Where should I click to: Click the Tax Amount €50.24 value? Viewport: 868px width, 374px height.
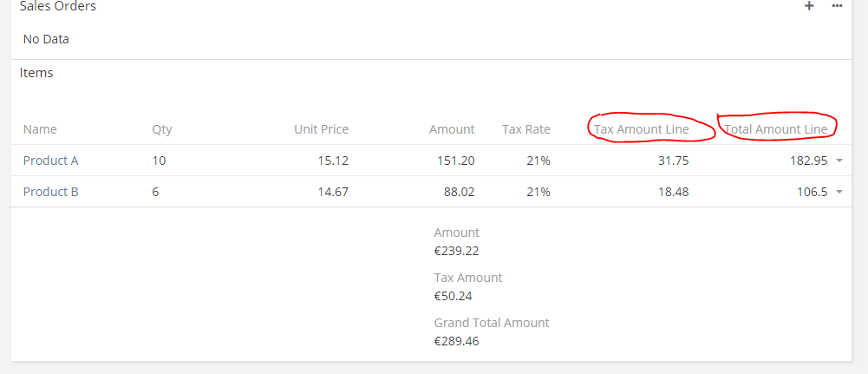point(454,296)
